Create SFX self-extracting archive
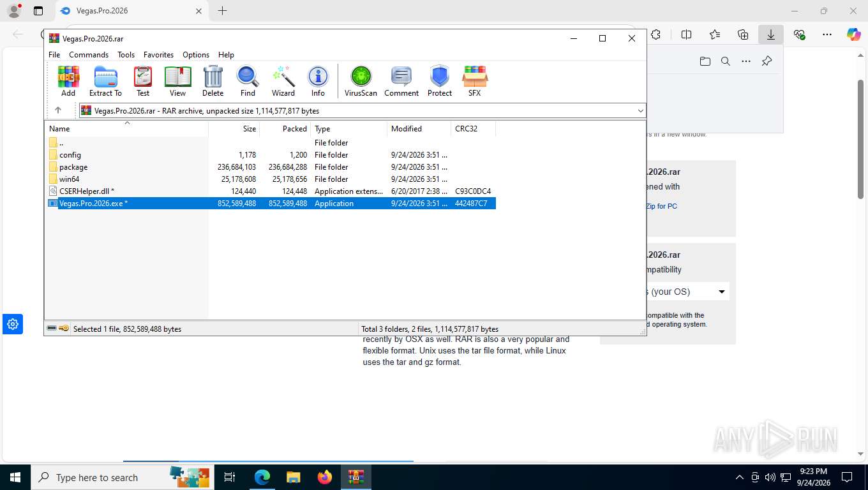This screenshot has width=868, height=490. (x=474, y=81)
